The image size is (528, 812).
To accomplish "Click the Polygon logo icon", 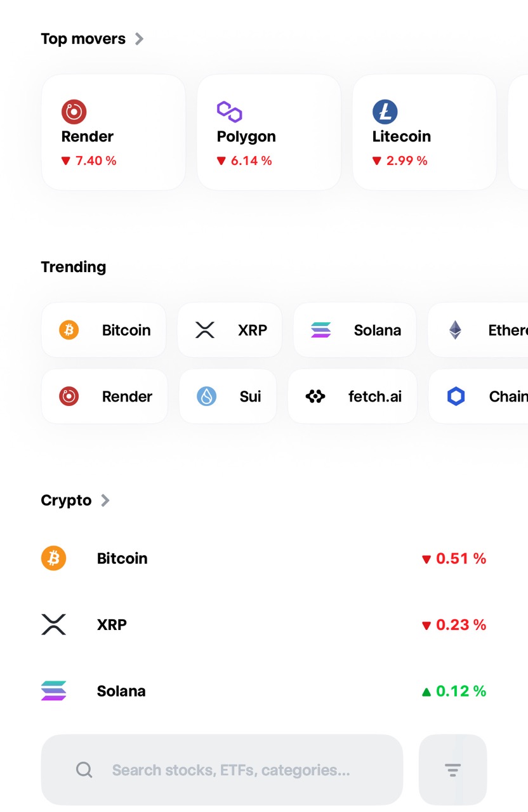I will [229, 112].
